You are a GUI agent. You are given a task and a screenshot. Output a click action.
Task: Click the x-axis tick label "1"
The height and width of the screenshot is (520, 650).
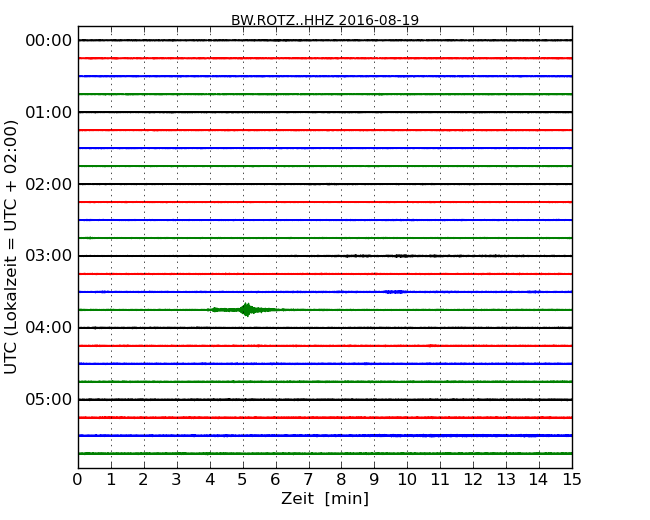pyautogui.click(x=111, y=480)
